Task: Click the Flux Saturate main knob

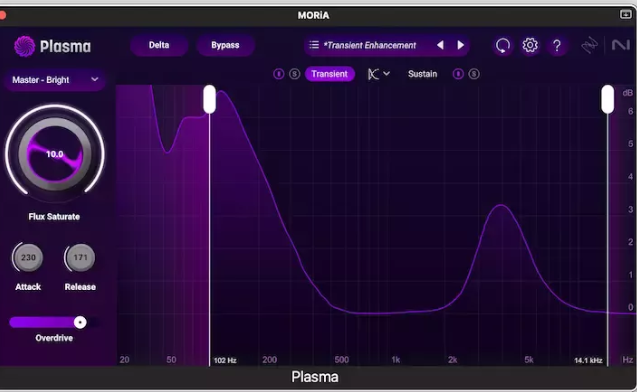Action: click(x=54, y=154)
